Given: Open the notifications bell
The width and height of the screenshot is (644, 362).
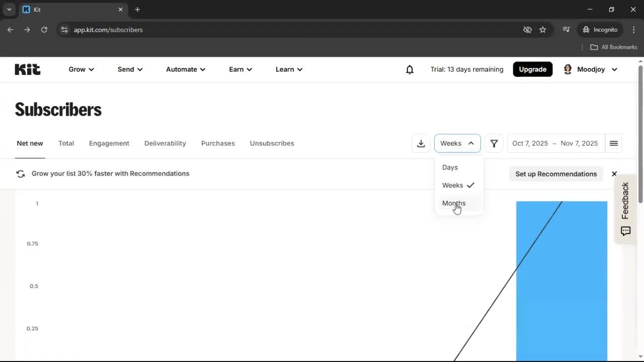Looking at the screenshot, I should (410, 69).
